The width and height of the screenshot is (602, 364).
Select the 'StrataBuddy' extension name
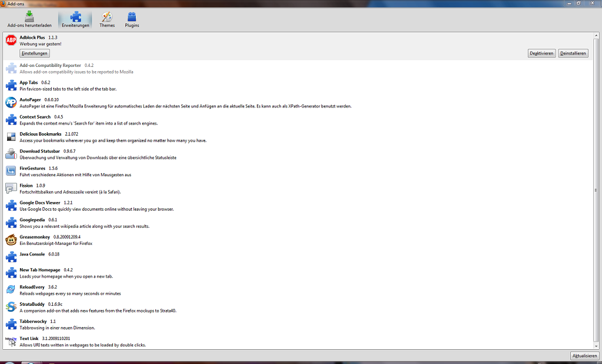[x=32, y=304]
